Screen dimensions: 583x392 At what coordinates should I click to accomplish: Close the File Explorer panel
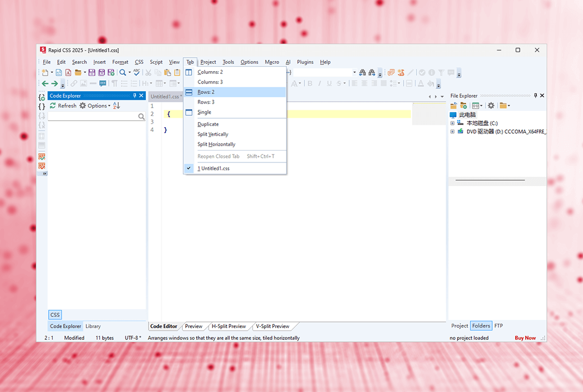pyautogui.click(x=542, y=96)
